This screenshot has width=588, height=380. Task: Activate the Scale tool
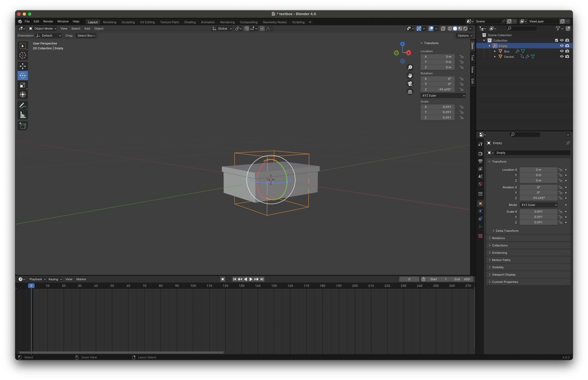[23, 85]
